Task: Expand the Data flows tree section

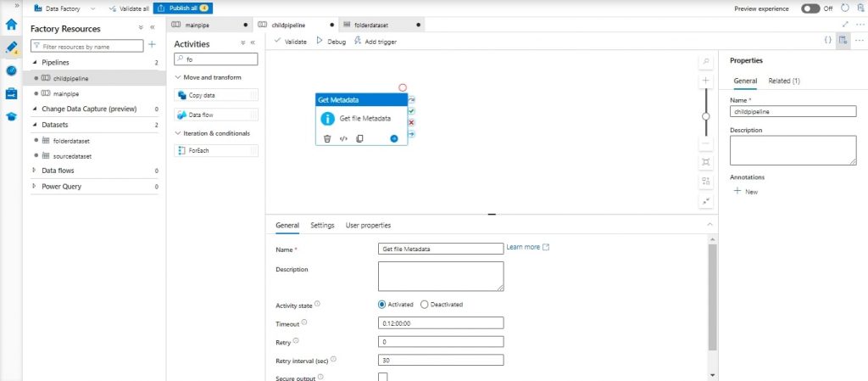Action: coord(35,171)
